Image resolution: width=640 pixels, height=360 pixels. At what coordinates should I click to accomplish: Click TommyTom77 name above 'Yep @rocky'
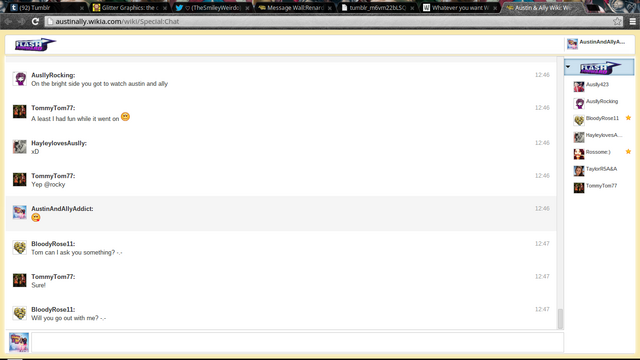(x=53, y=176)
